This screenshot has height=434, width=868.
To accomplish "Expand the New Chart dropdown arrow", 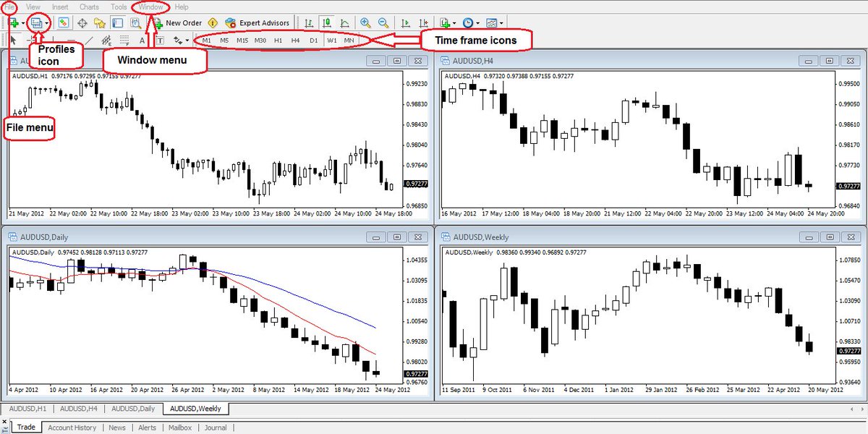I will click(x=23, y=23).
